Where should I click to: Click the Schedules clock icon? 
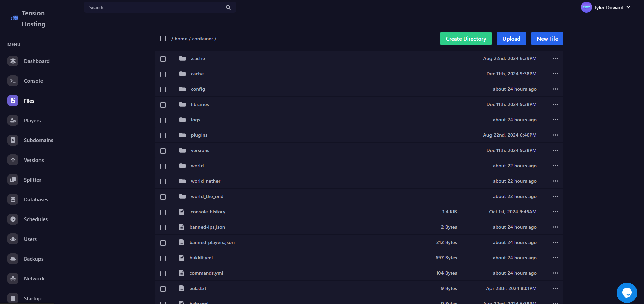(x=13, y=219)
